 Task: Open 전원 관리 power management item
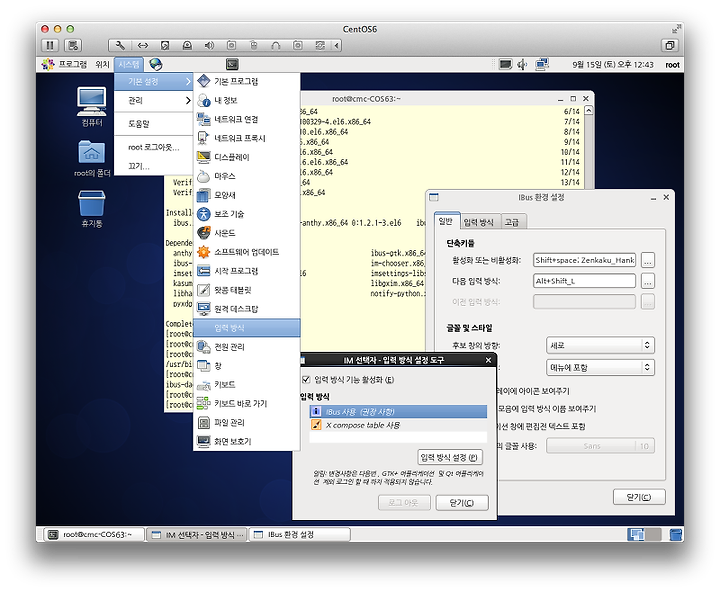[x=247, y=346]
